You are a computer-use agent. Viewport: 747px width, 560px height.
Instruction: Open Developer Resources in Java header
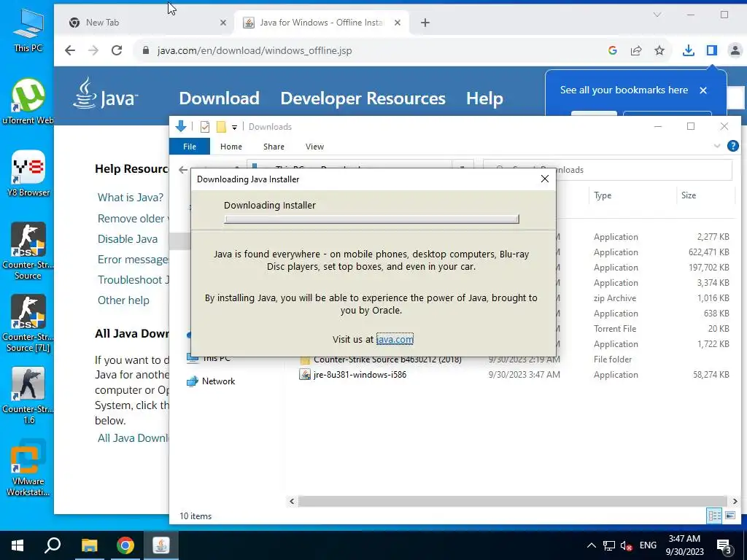coord(363,98)
